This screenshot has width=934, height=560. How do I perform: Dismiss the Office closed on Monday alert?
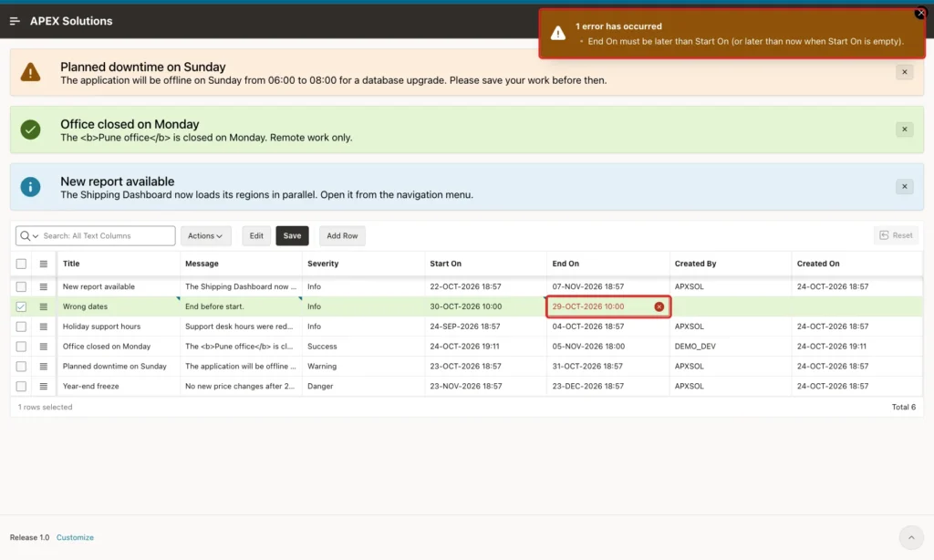(x=904, y=130)
